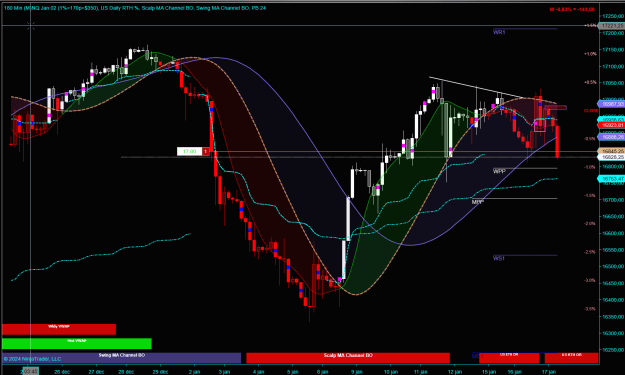Select the gray 17221.25 crosshair price tag
The width and height of the screenshot is (625, 375).
pos(612,26)
